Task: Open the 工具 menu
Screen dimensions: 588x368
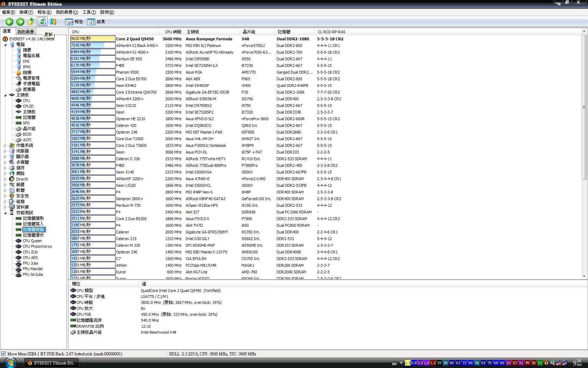Action: [x=89, y=12]
